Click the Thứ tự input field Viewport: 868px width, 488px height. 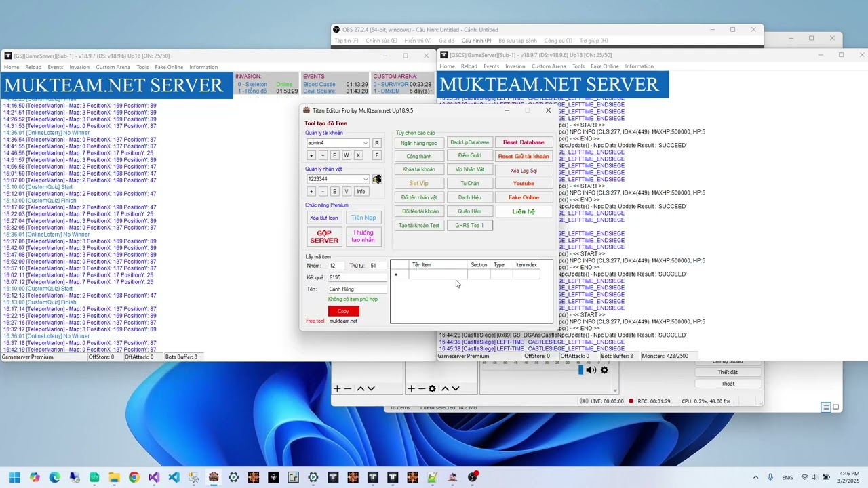[x=378, y=266]
